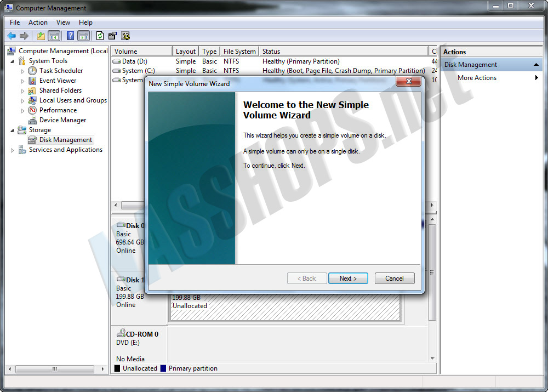Open More Actions in the Actions pane
548x392 pixels.
(477, 78)
